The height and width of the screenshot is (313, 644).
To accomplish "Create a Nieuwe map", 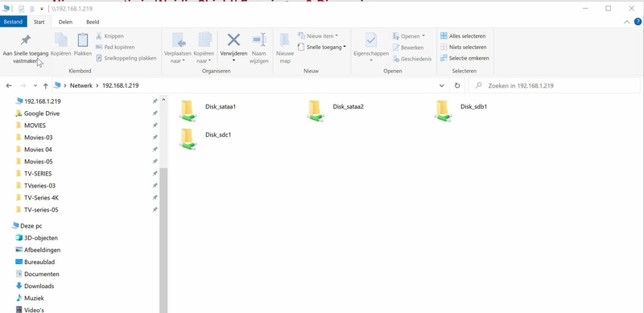I will pos(285,48).
